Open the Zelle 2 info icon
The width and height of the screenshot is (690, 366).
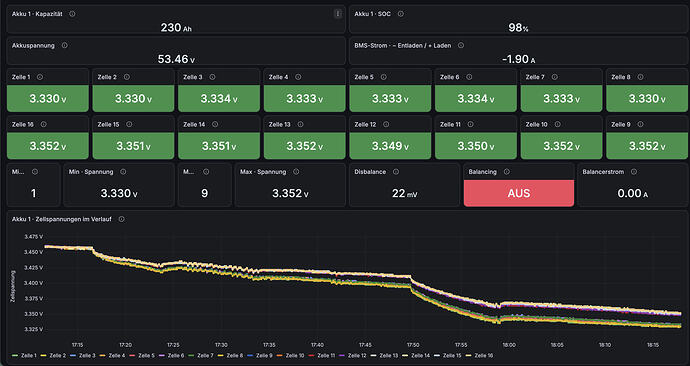point(127,77)
